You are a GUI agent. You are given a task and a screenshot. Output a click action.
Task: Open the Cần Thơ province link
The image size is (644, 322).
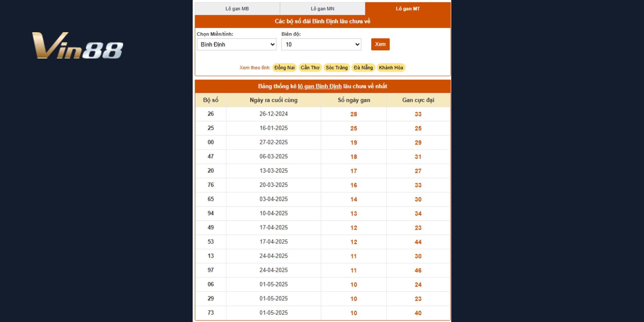[x=310, y=67]
